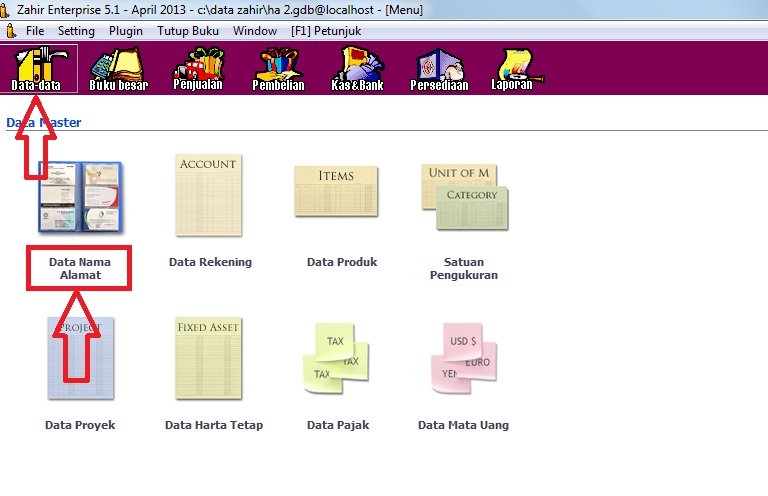Click the Satuan Pengukuran unit icon

point(463,197)
